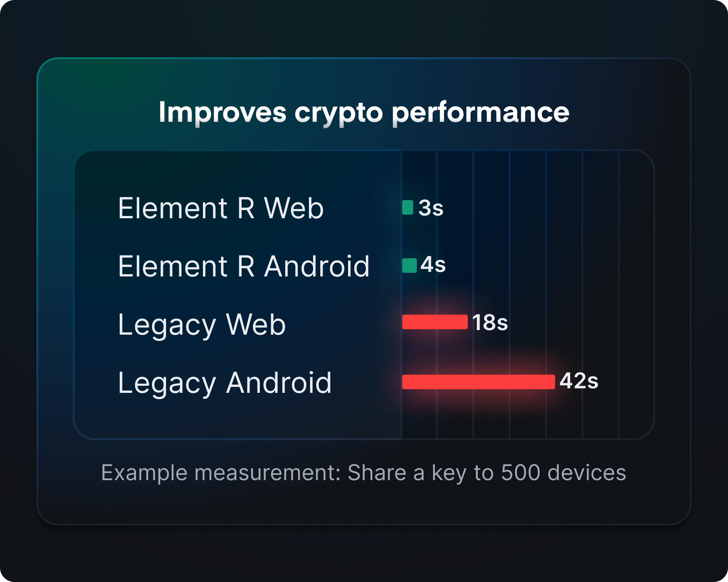728x582 pixels.
Task: Click '500 devices' in the caption
Action: tap(564, 472)
